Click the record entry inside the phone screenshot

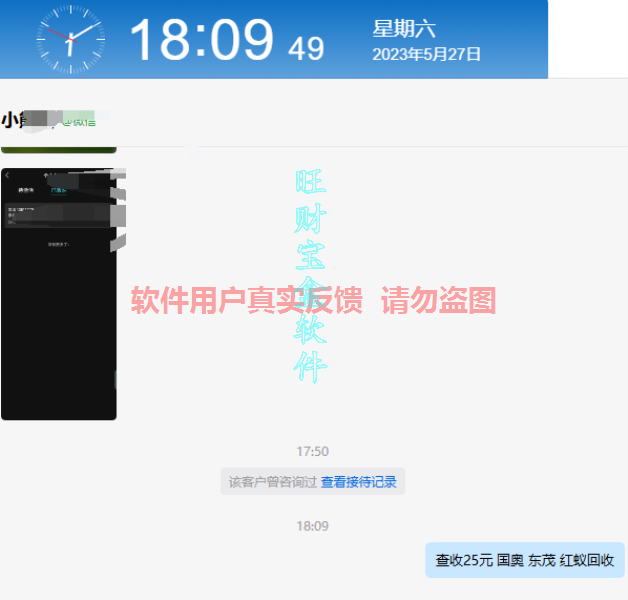[50, 215]
